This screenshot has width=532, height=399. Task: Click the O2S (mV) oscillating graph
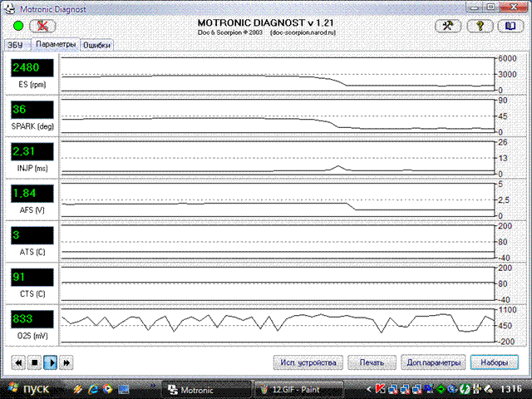tap(278, 326)
